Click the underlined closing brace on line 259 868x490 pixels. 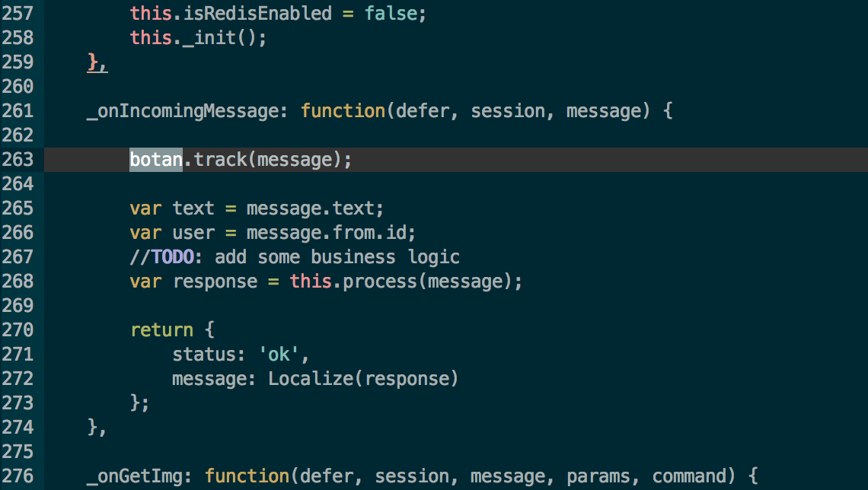coord(92,62)
